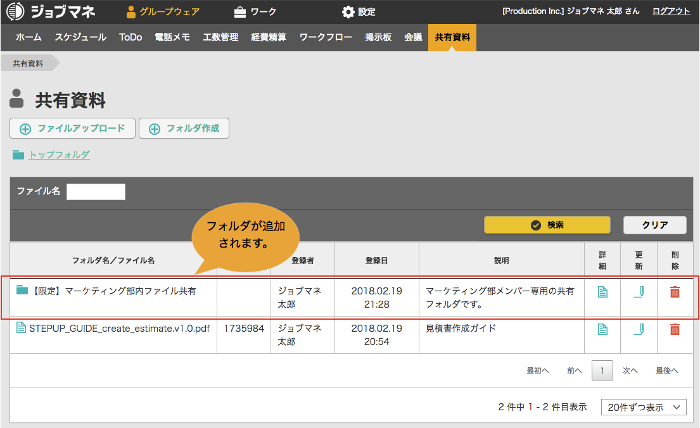Go to next page with 次へ
This screenshot has height=428, width=700.
(630, 370)
